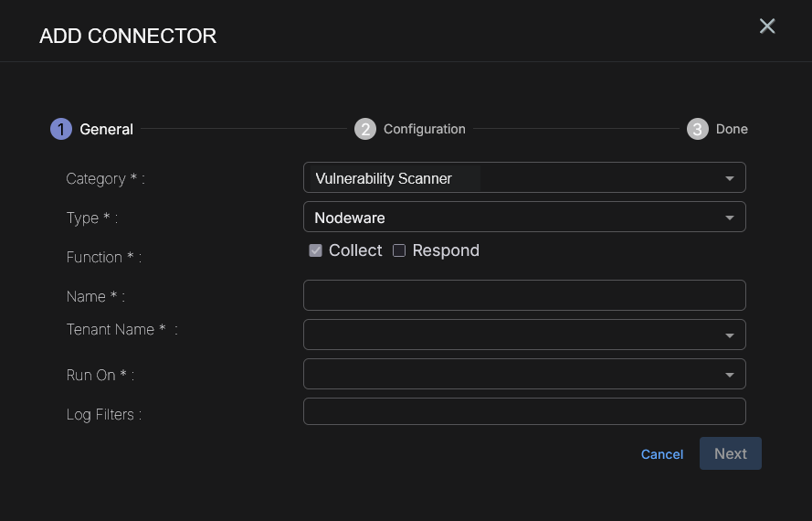Click the Next button
Viewport: 812px width, 521px height.
click(730, 453)
